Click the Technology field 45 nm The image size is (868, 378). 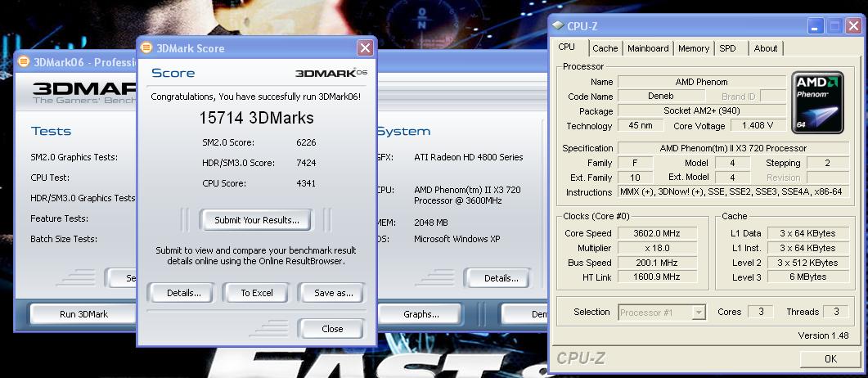(640, 126)
